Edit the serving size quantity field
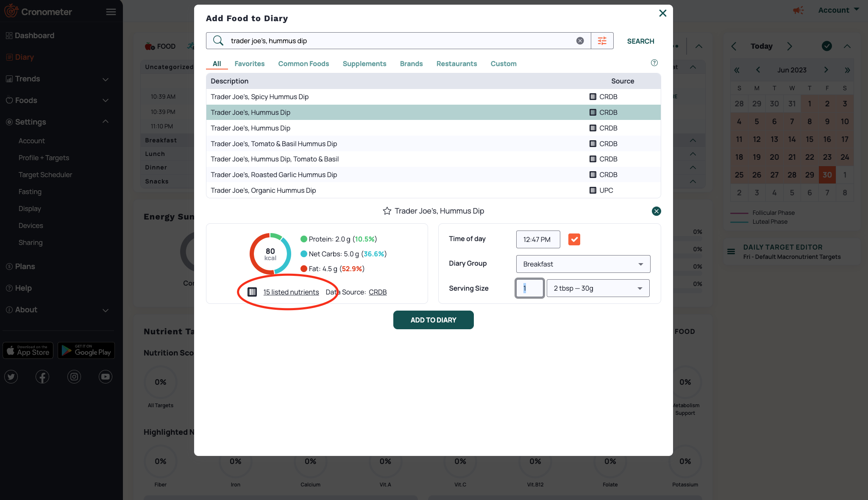The width and height of the screenshot is (868, 500). coord(530,288)
